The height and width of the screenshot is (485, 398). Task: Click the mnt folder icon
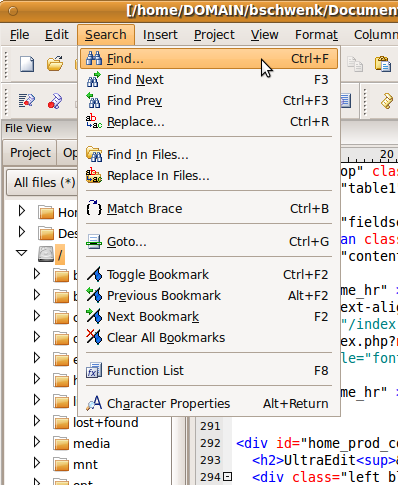pyautogui.click(x=61, y=465)
